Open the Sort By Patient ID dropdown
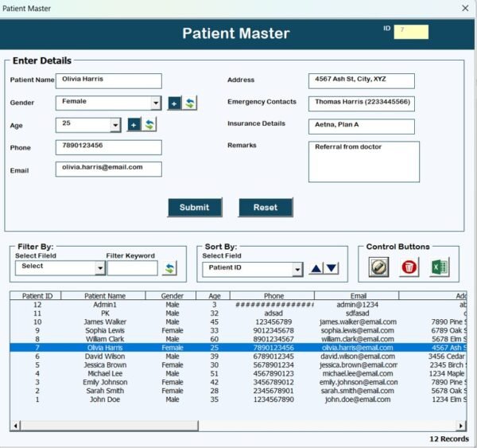 [x=297, y=270]
